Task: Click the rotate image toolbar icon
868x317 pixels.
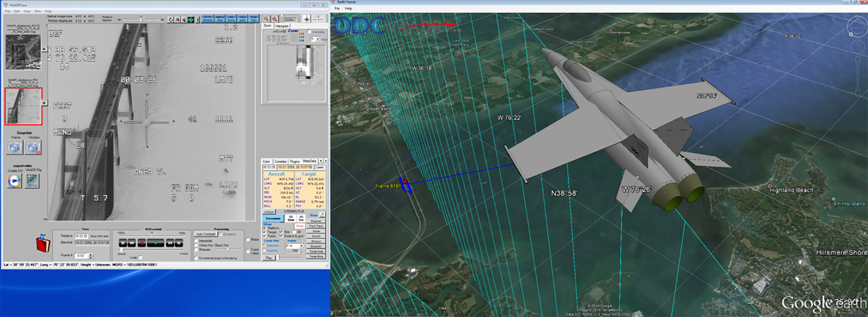Action: [171, 20]
